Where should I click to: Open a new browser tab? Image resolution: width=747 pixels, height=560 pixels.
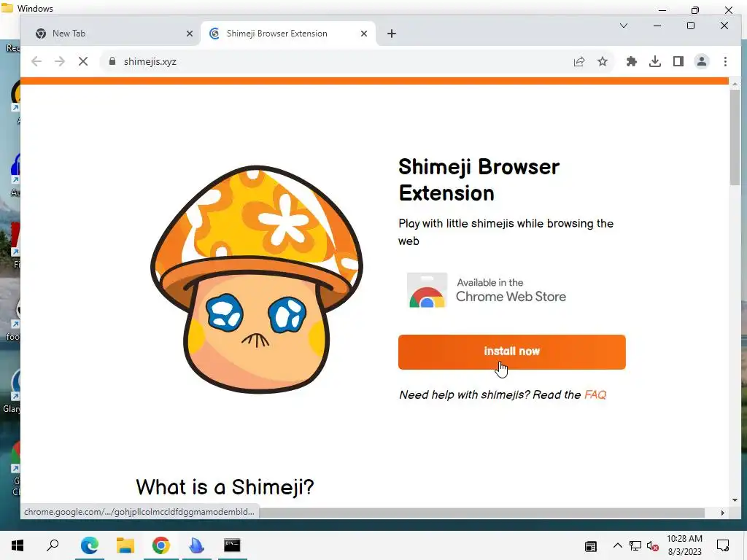click(392, 34)
